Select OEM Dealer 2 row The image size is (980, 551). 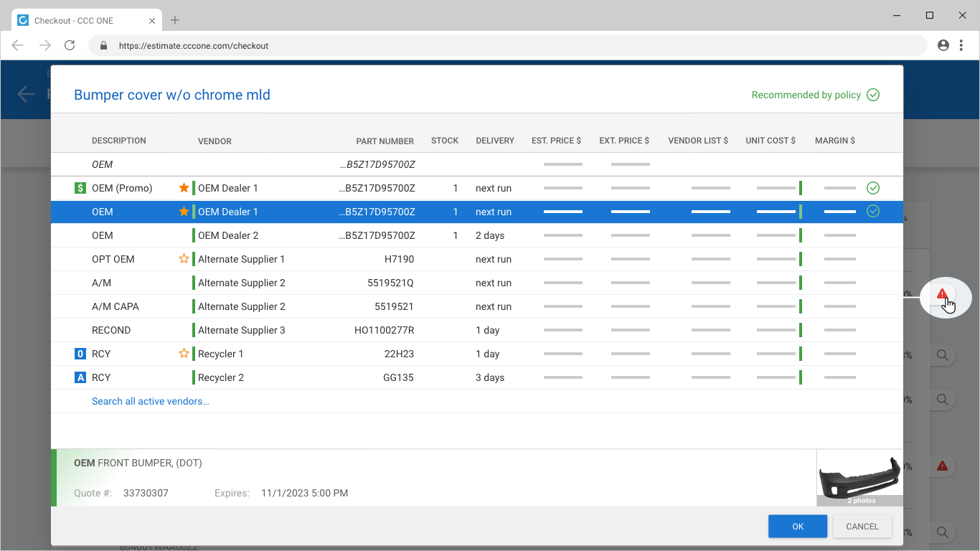pos(476,235)
